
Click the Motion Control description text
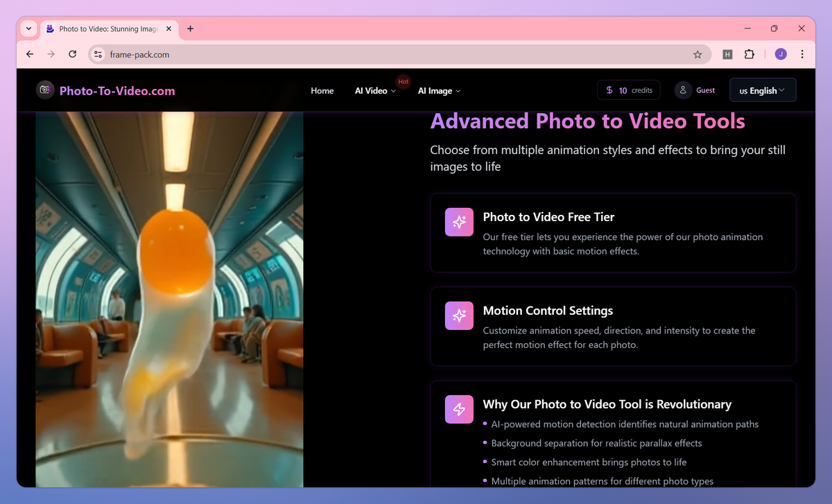[619, 338]
